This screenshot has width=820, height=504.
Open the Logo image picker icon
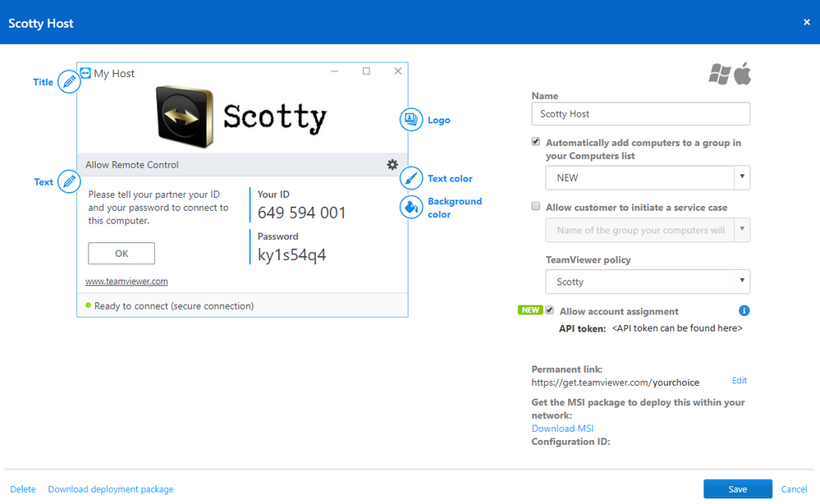tap(411, 120)
